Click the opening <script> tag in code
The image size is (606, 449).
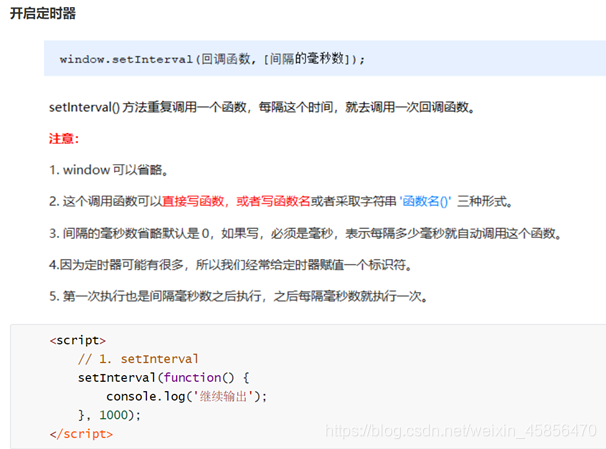coord(78,340)
